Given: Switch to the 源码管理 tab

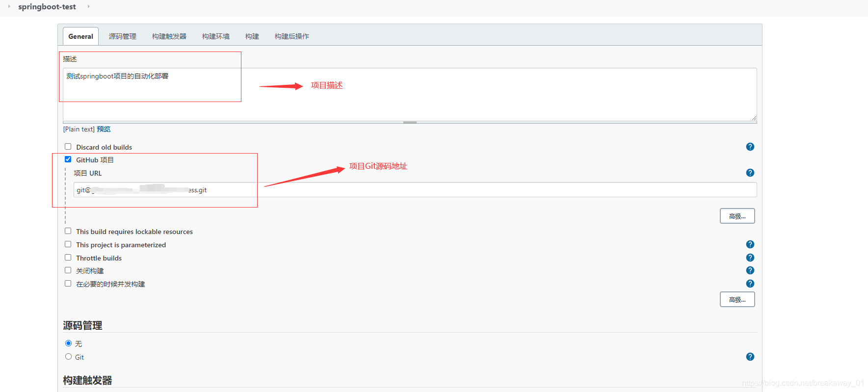Looking at the screenshot, I should point(123,36).
